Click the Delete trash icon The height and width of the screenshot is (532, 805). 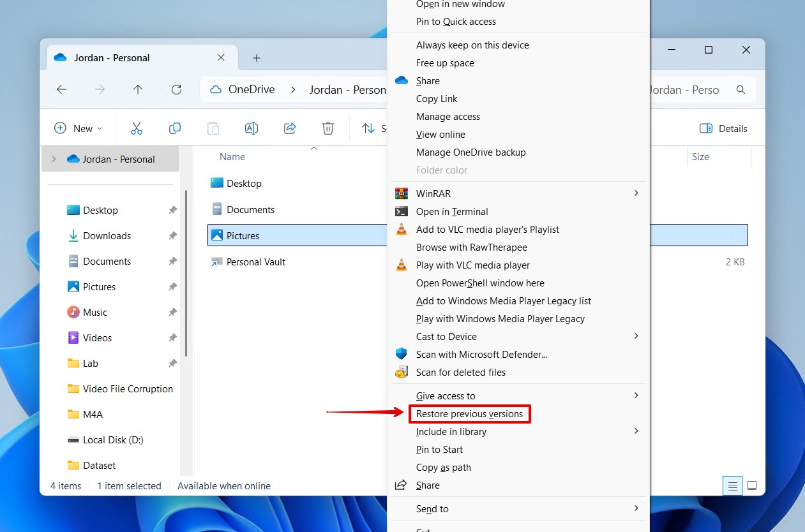click(x=328, y=128)
